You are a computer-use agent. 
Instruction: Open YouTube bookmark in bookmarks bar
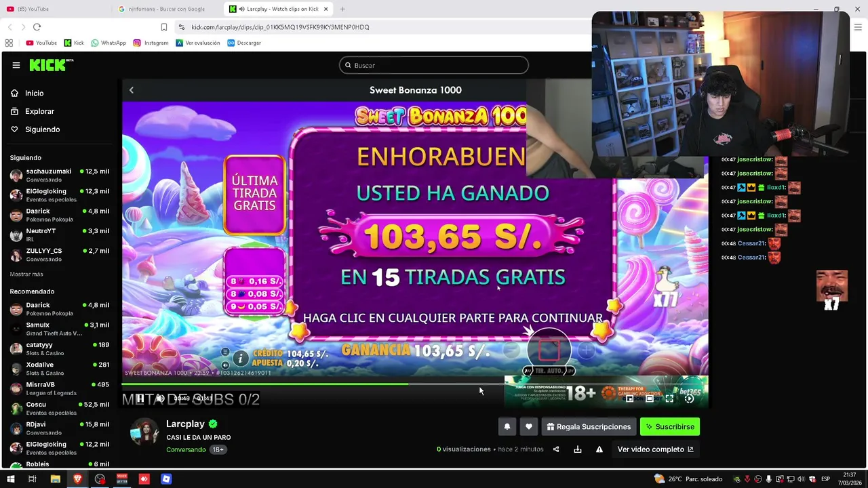pyautogui.click(x=41, y=43)
